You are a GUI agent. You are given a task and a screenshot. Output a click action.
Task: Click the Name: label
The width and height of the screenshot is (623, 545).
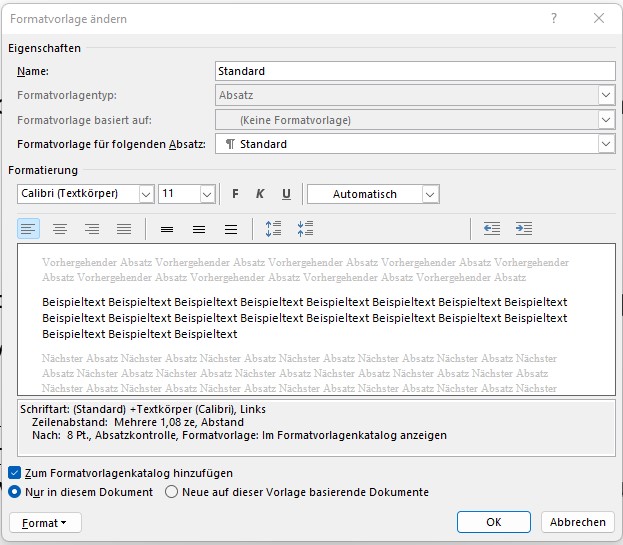[33, 71]
